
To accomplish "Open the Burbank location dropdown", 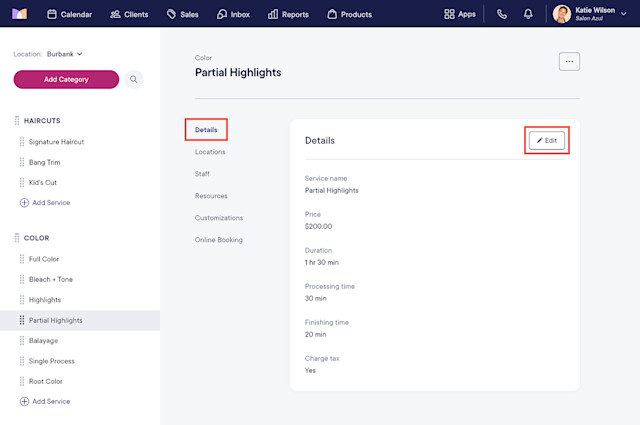I will (64, 54).
